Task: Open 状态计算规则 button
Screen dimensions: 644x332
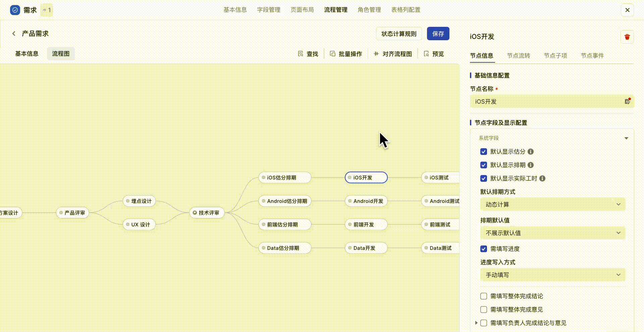Action: click(399, 34)
